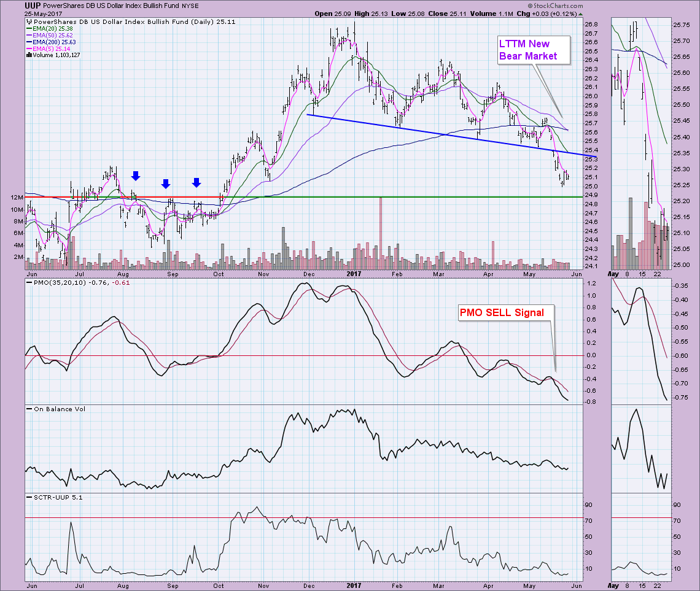The width and height of the screenshot is (700, 591).
Task: Click the EMA(20) green legend line marker
Action: pos(29,28)
